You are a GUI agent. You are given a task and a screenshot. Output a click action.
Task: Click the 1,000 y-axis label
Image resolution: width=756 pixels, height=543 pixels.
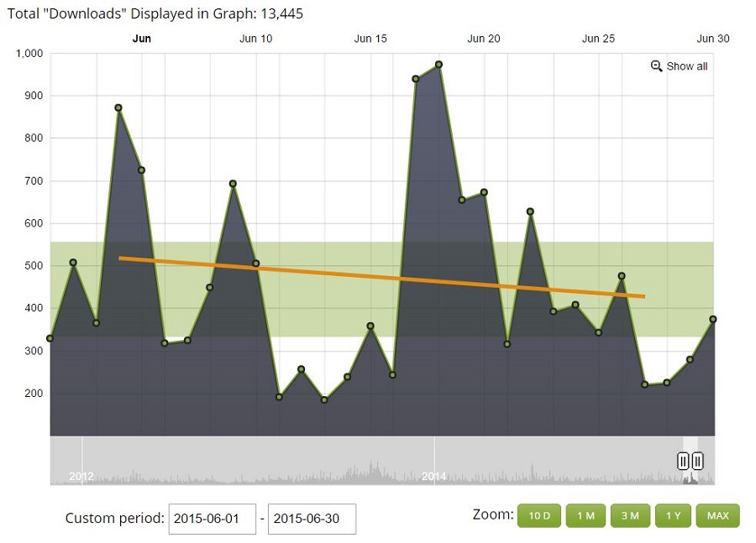[x=29, y=53]
